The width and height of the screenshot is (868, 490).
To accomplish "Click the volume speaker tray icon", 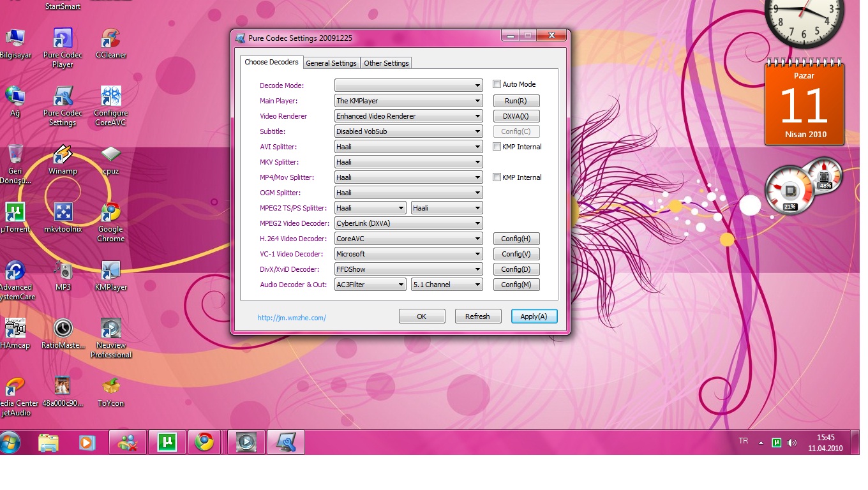I will point(792,443).
